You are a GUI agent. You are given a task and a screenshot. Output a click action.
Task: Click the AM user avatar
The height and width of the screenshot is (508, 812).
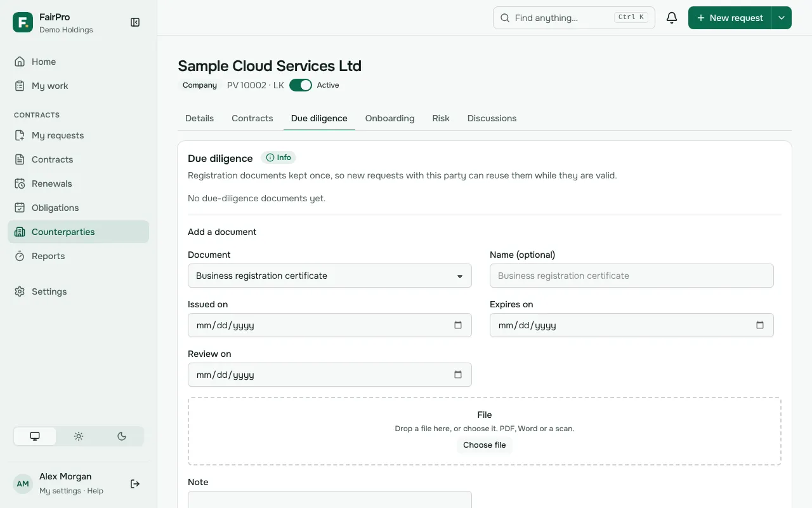click(23, 484)
